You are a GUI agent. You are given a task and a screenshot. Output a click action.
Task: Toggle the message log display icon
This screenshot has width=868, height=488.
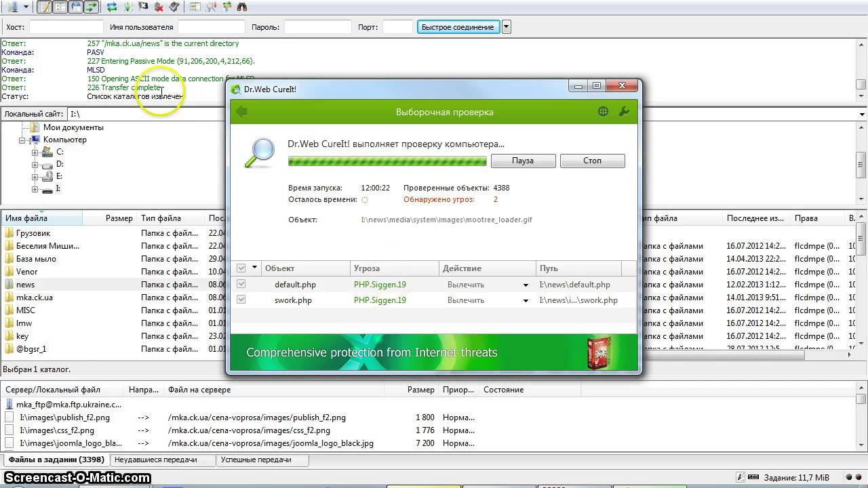44,7
